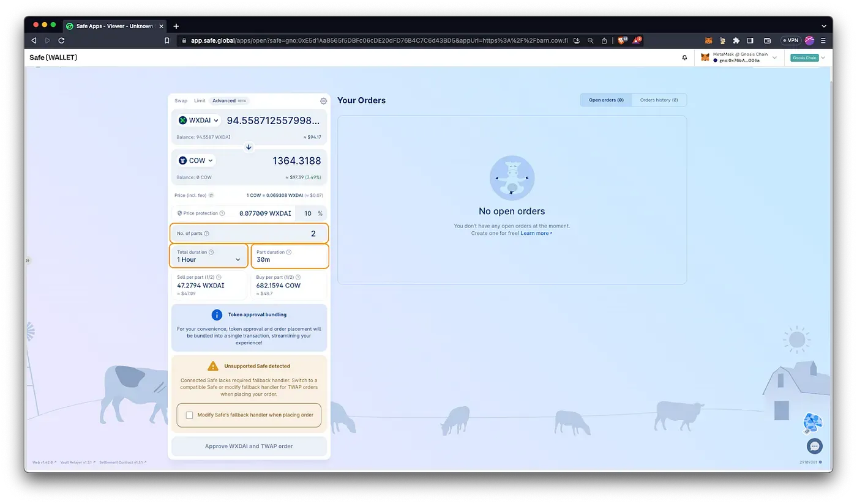
Task: Open the WXDAI sell token selector
Action: (198, 120)
